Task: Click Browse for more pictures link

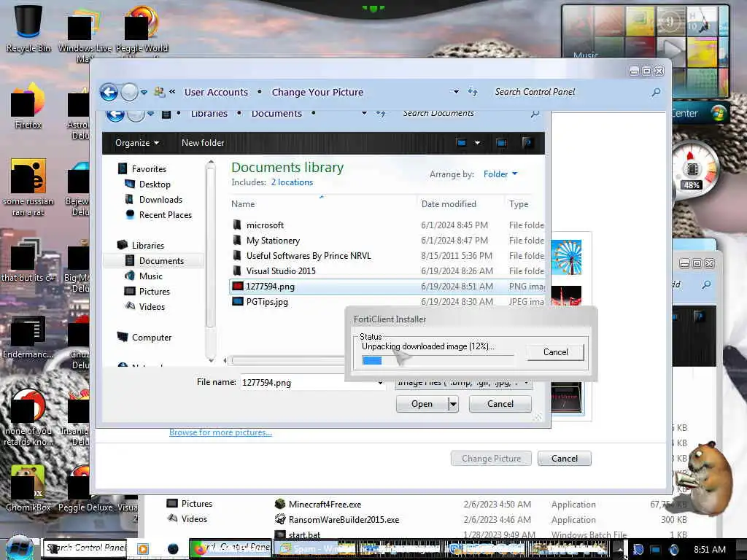Action: [220, 432]
